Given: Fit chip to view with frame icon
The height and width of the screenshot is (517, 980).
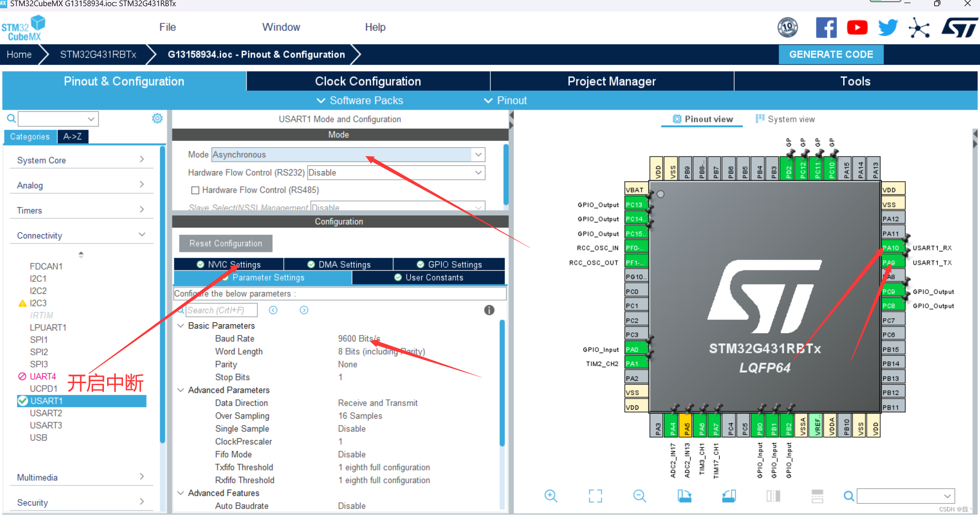Looking at the screenshot, I should tap(596, 496).
